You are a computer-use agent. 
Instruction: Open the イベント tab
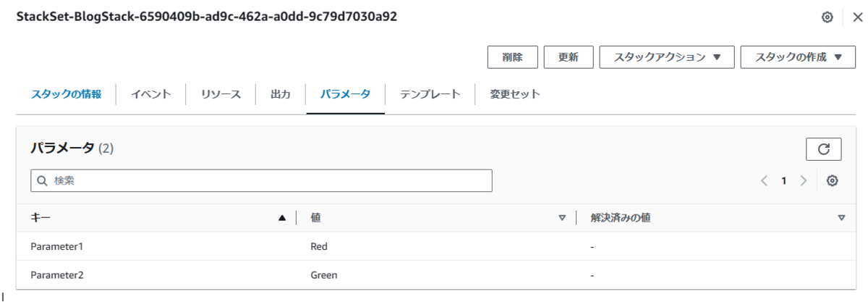click(151, 94)
